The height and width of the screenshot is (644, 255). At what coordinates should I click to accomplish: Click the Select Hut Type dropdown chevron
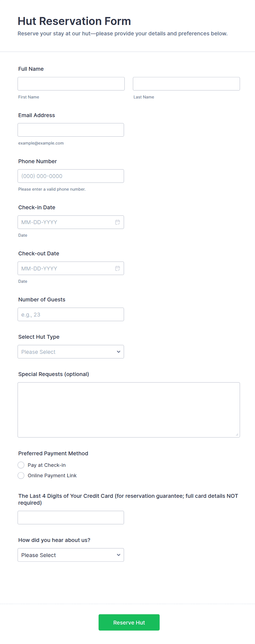tap(118, 352)
